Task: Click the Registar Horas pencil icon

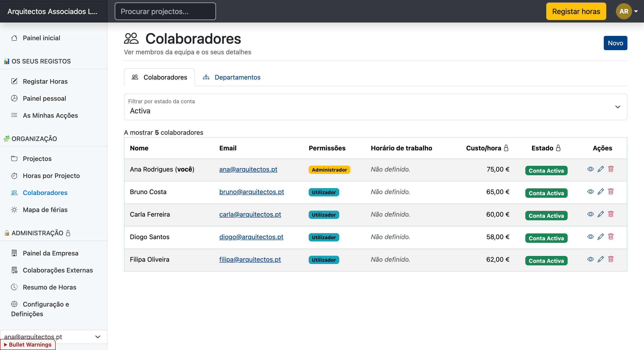Action: (14, 81)
